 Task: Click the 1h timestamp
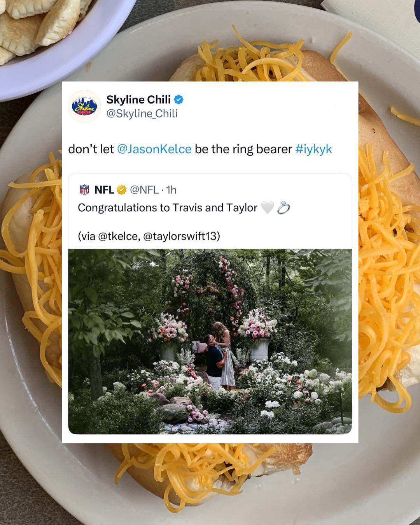[171, 190]
